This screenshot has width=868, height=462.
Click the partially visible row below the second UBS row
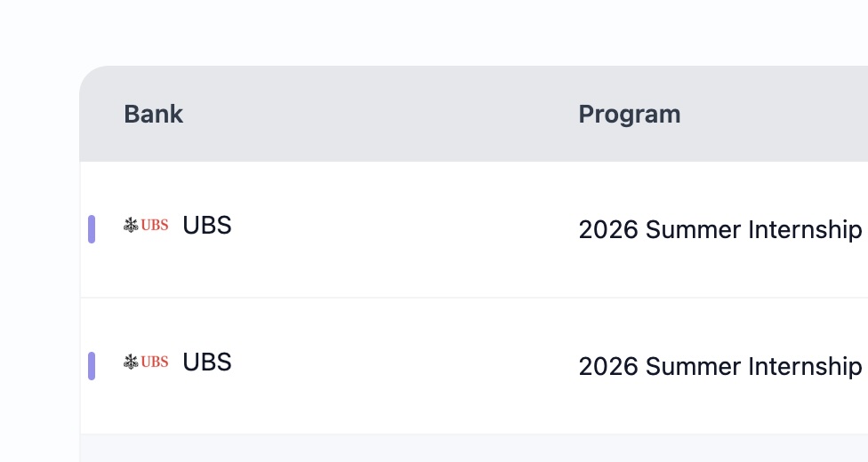click(445, 449)
